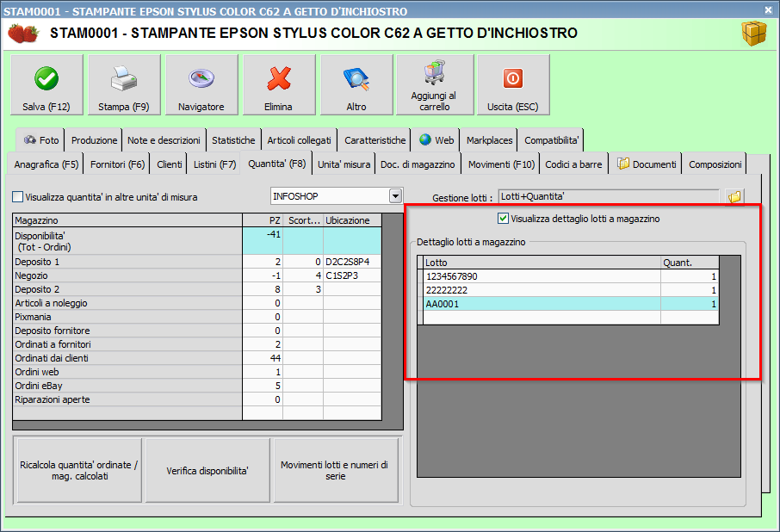Open the Unita' misura tab
This screenshot has height=532, width=780.
tap(344, 164)
